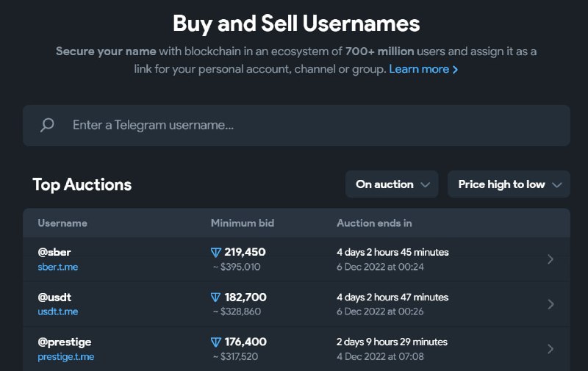Click the search magnifier icon
Viewport: 588px width, 371px height.
click(47, 125)
